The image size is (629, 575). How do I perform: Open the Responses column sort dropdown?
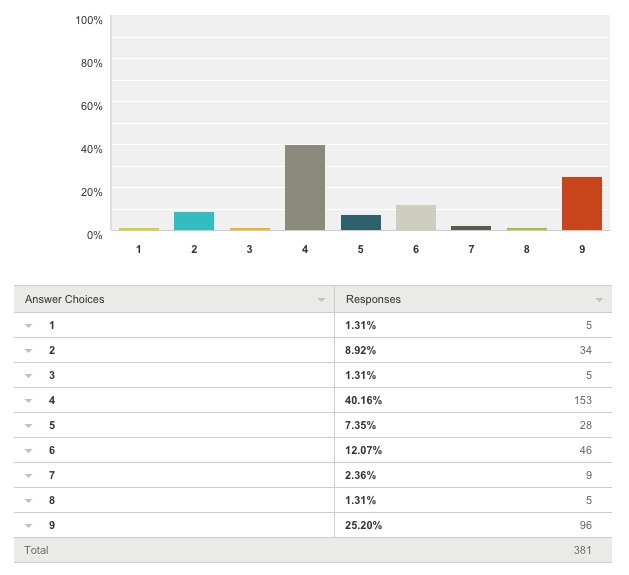[599, 300]
